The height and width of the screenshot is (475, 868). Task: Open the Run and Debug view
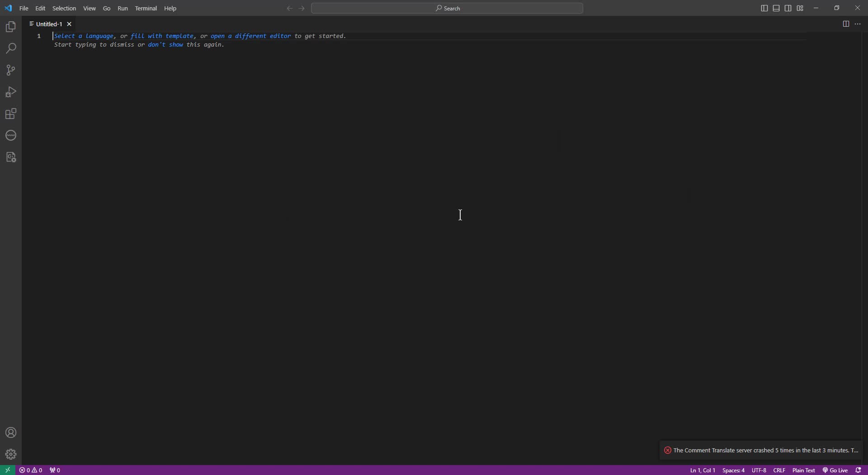11,92
